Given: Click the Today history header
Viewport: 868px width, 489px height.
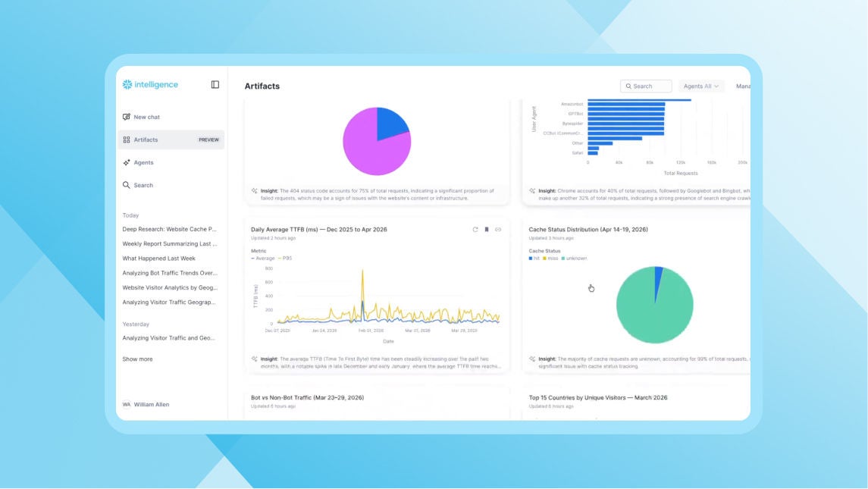Looking at the screenshot, I should tap(130, 215).
